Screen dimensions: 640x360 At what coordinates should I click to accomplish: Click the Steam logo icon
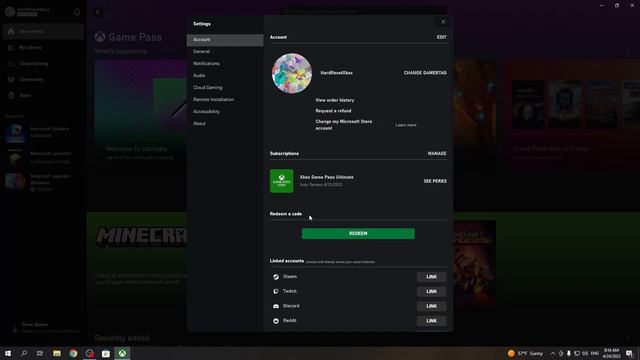click(276, 277)
